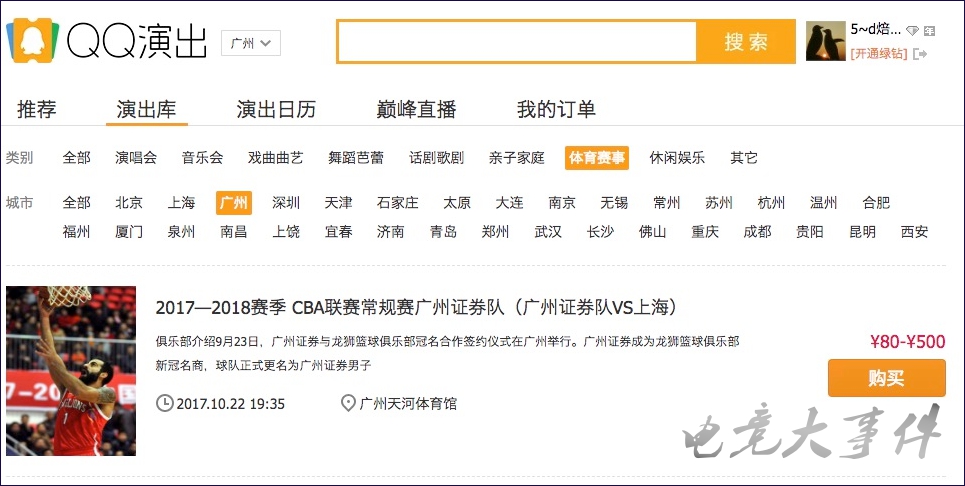The height and width of the screenshot is (486, 965).
Task: Choose city 厦门
Action: (129, 232)
